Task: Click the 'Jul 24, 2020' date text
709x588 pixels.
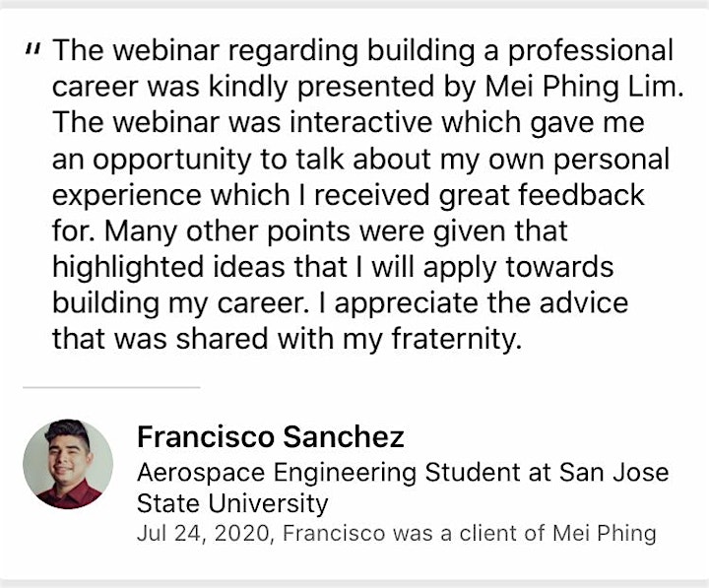Action: pos(204,533)
